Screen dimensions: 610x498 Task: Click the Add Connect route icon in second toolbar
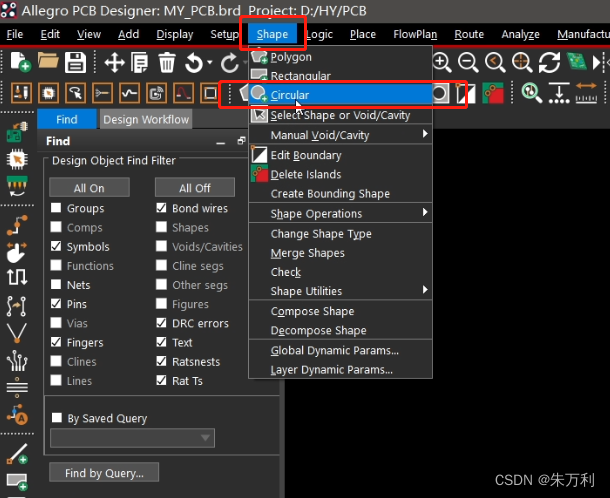(x=102, y=93)
